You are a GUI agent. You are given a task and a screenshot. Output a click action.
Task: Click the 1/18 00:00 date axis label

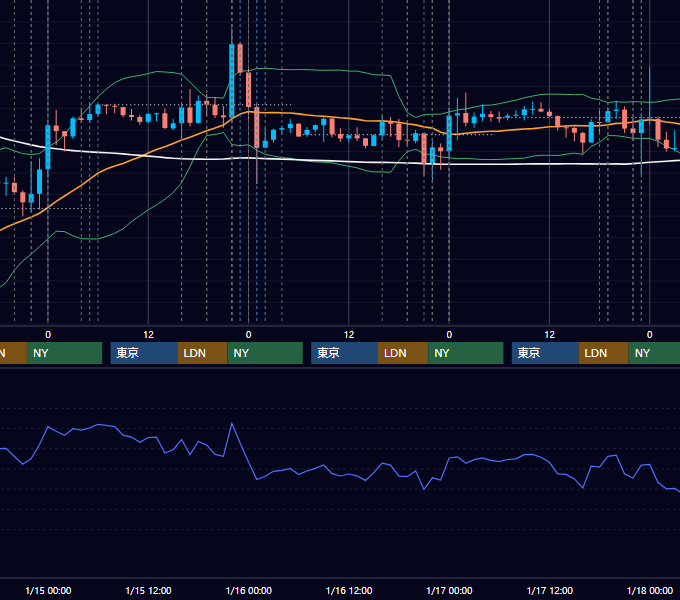(x=650, y=590)
